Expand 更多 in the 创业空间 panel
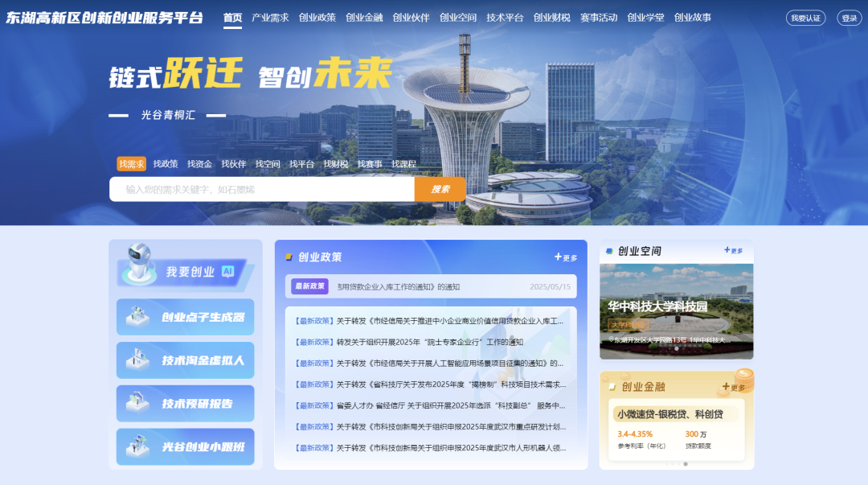The width and height of the screenshot is (868, 485). pos(733,251)
